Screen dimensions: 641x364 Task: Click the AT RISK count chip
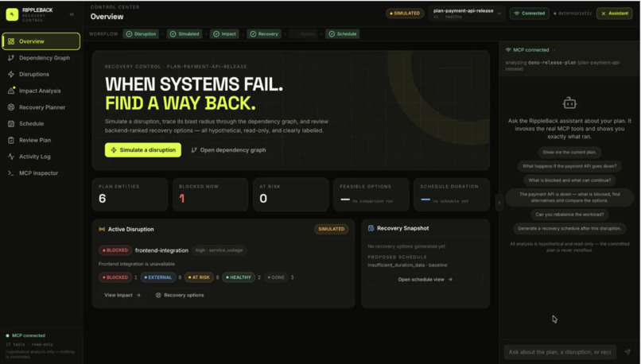199,277
